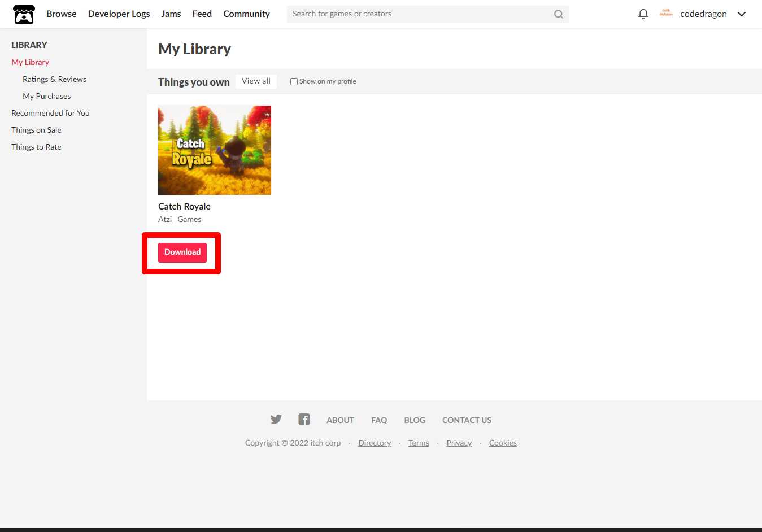Click the search magnifier icon
The width and height of the screenshot is (762, 532).
pos(558,14)
